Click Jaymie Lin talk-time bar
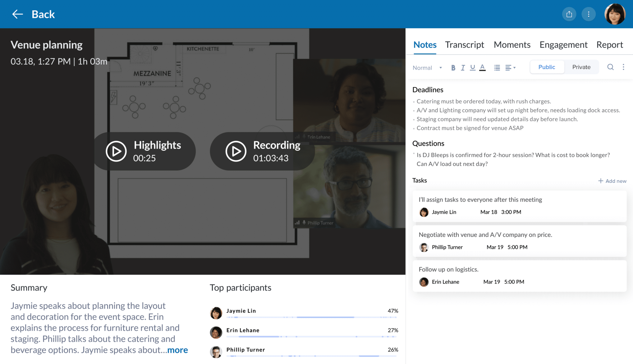This screenshot has width=633, height=364. tap(312, 317)
